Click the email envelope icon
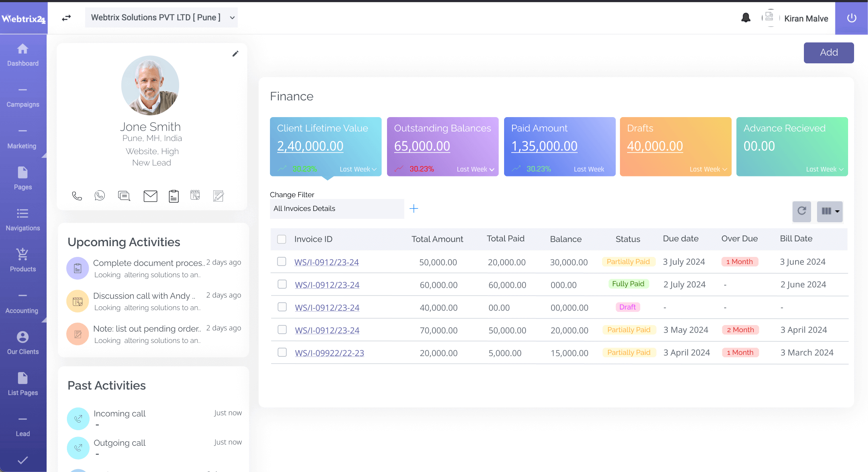This screenshot has height=472, width=868. [x=150, y=196]
